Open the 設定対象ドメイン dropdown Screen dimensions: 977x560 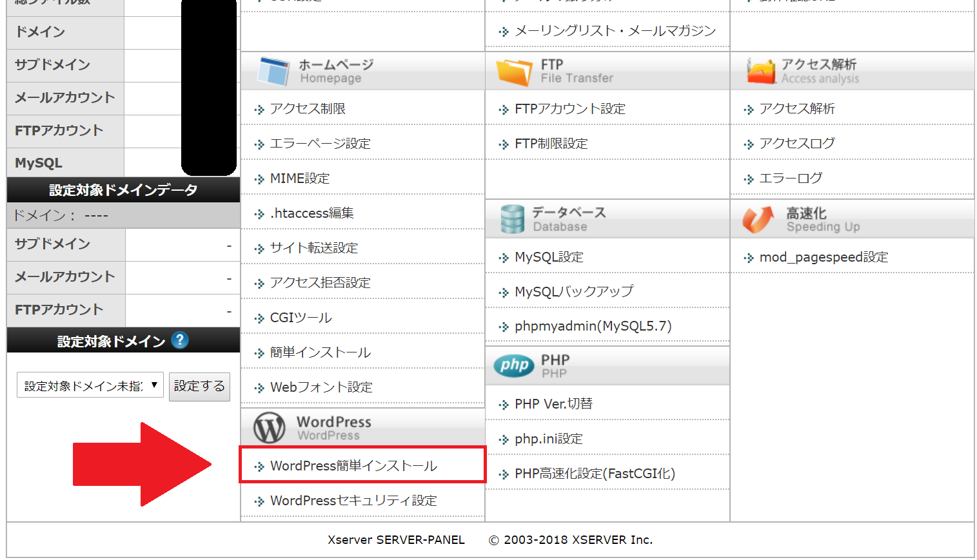pyautogui.click(x=90, y=385)
